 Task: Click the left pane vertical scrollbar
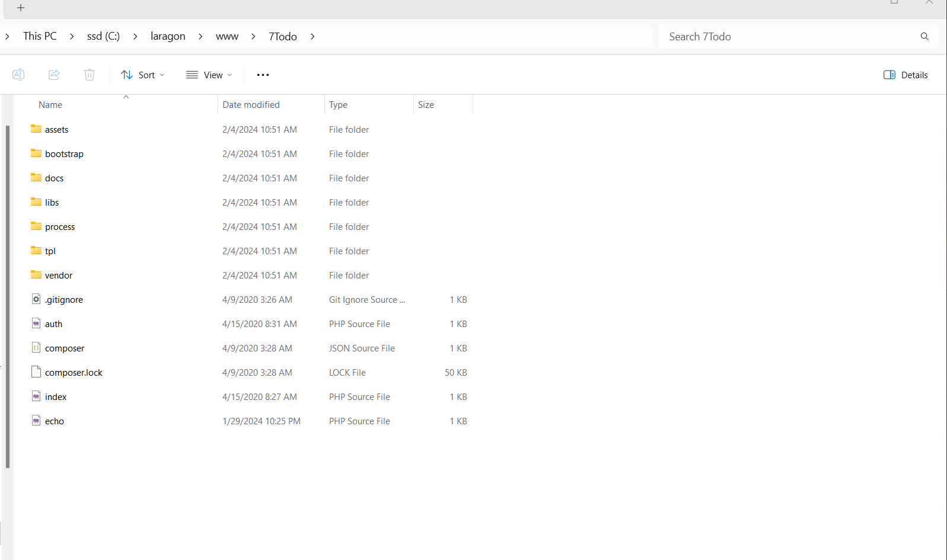click(8, 296)
